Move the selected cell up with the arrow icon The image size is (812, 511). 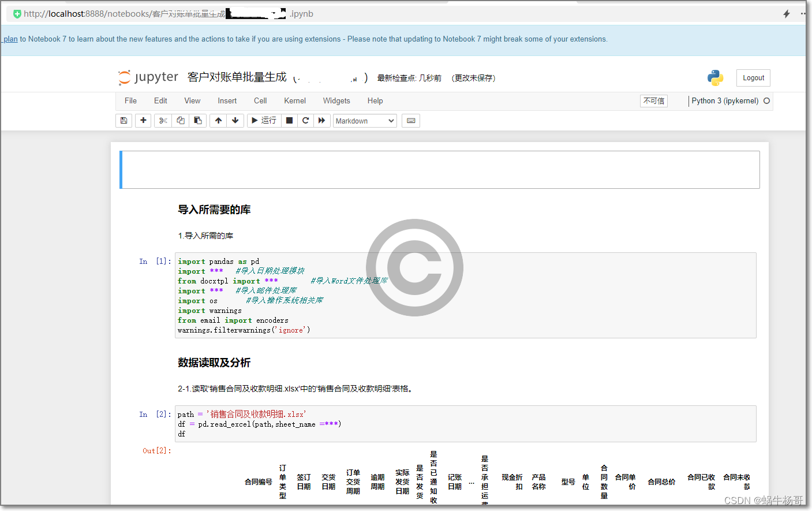click(218, 121)
